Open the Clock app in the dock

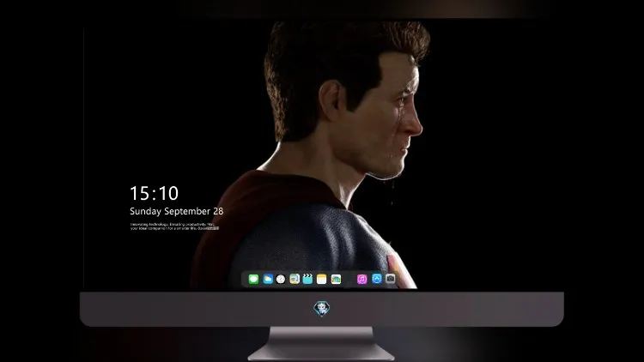(281, 279)
